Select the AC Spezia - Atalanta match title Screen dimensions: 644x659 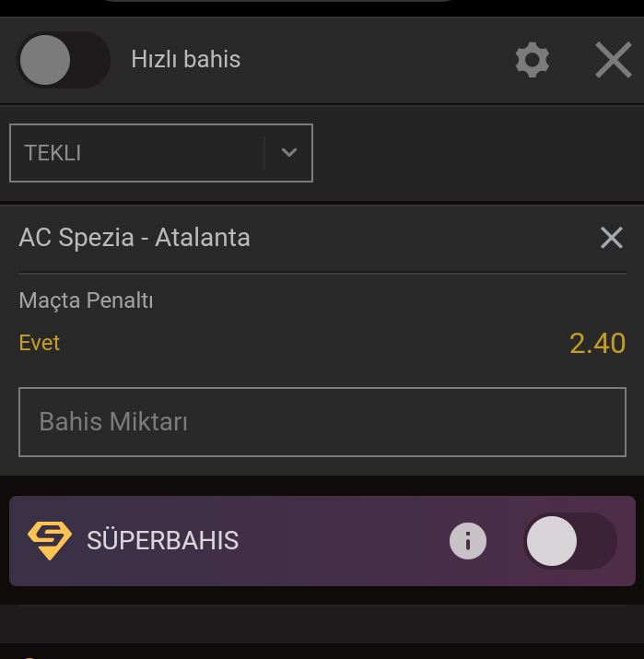(135, 238)
